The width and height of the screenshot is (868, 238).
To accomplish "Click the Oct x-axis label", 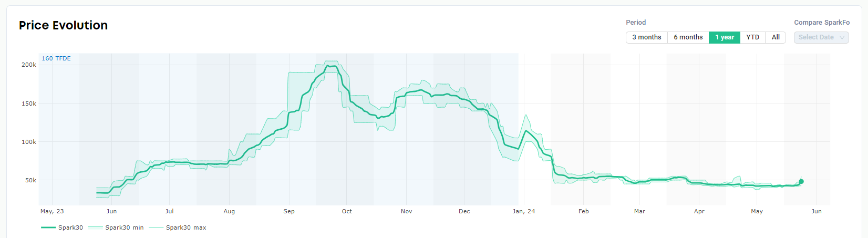I will (x=347, y=211).
